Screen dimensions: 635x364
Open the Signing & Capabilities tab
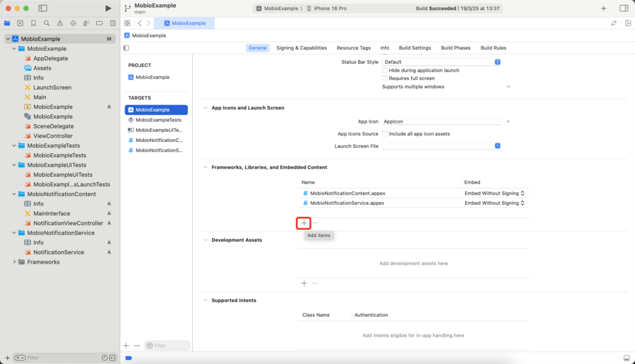[x=301, y=48]
